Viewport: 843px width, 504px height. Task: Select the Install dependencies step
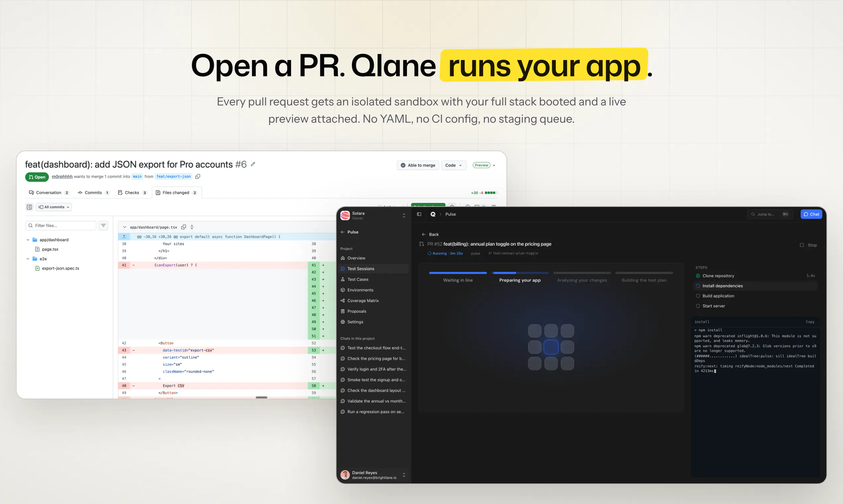755,285
